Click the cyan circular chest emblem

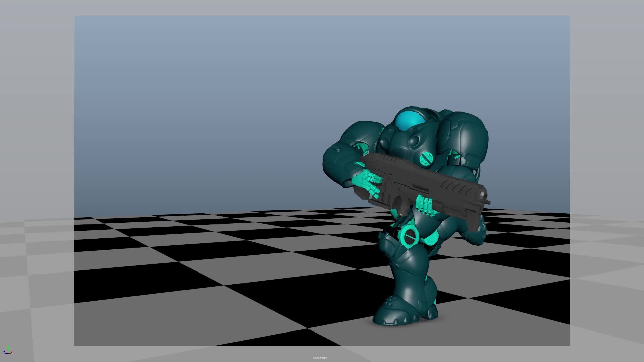click(x=426, y=159)
